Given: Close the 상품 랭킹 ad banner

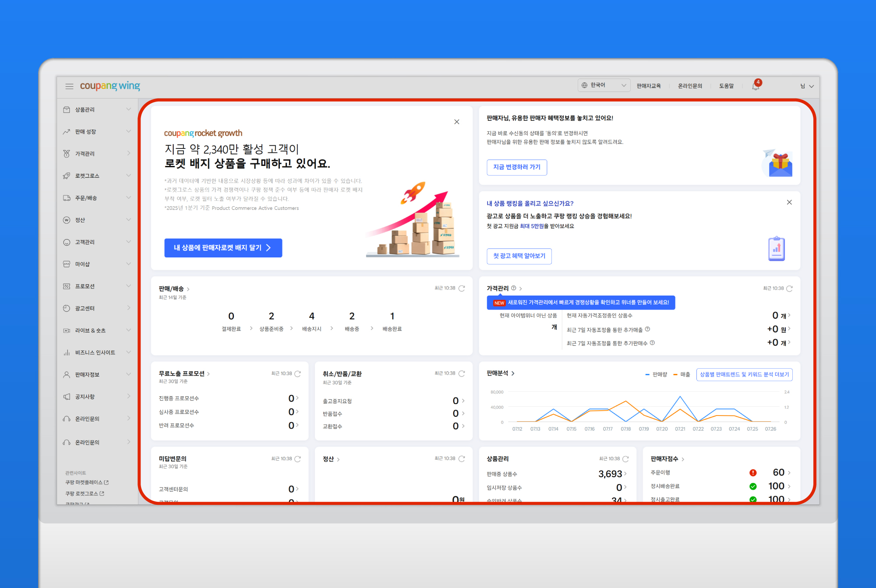Looking at the screenshot, I should coord(789,202).
